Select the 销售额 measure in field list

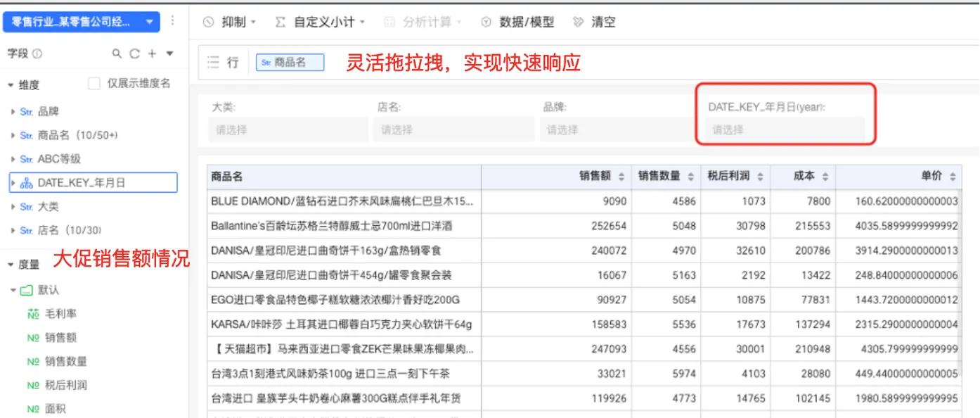[60, 338]
